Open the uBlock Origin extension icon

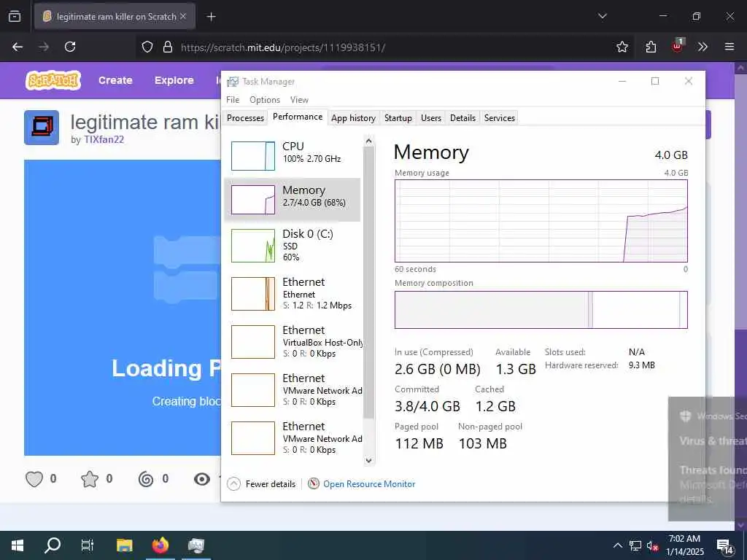click(678, 46)
